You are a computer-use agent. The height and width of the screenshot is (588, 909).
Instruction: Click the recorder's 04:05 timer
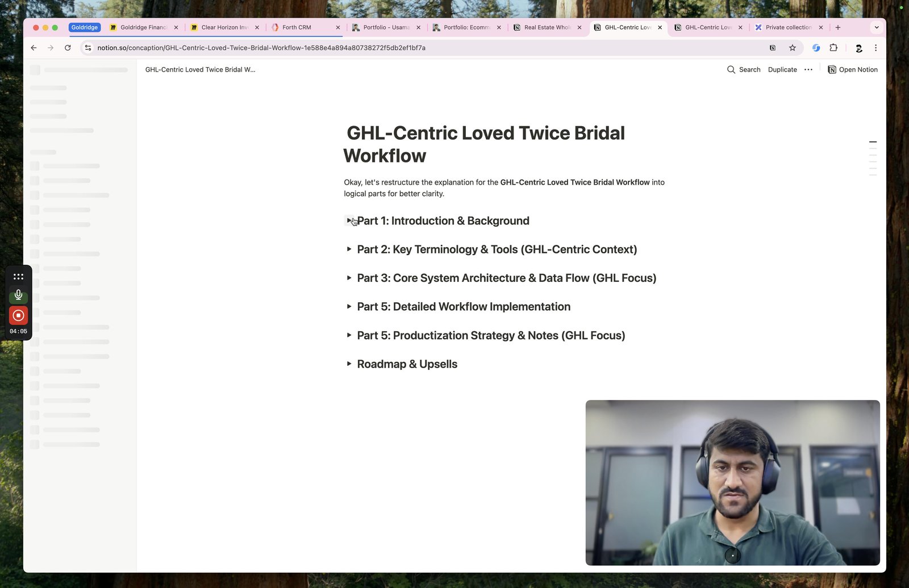[18, 331]
